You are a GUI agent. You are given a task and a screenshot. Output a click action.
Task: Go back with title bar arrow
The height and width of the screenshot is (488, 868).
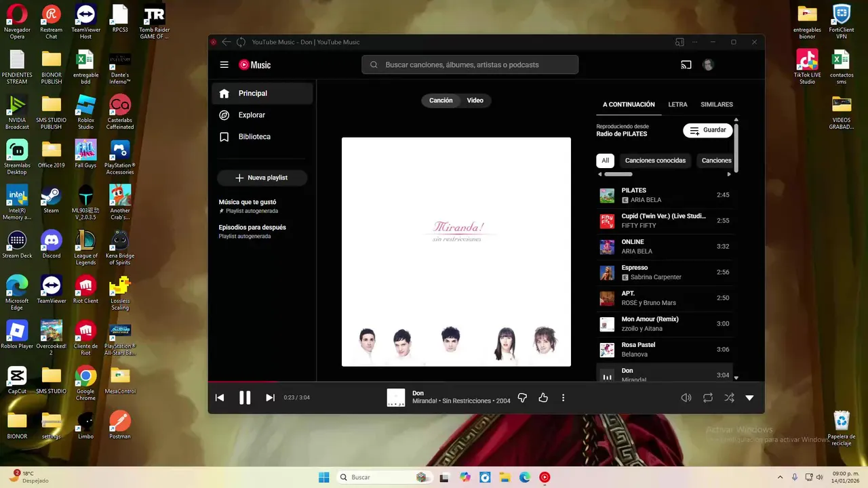pos(226,42)
